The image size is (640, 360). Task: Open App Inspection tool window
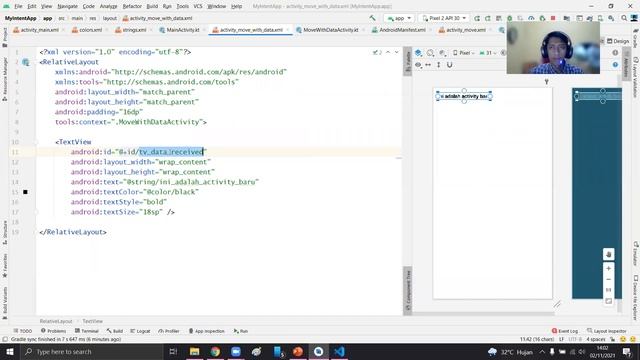(207, 331)
